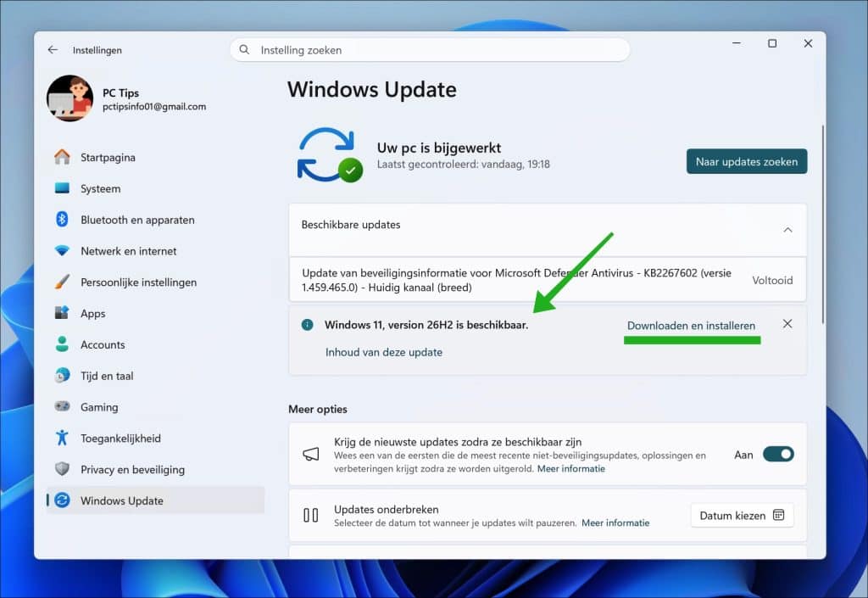Viewport: 868px width, 598px height.
Task: Collapse the Beschikbare updates section
Action: [x=787, y=230]
